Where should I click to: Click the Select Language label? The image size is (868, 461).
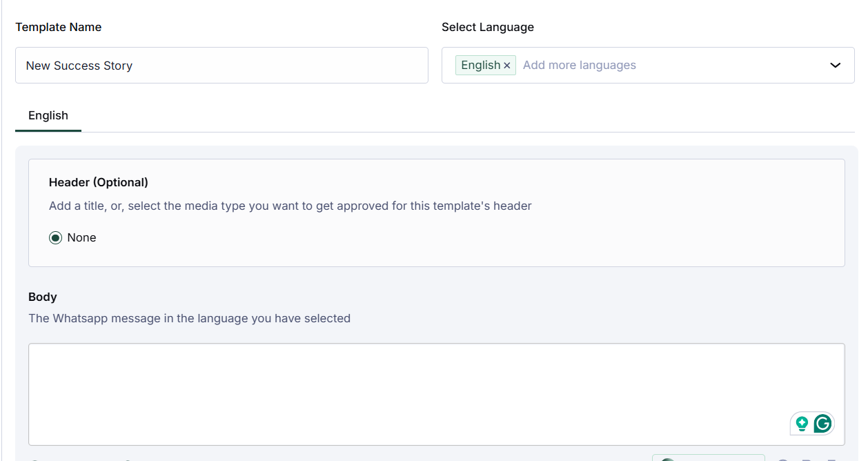pos(488,28)
